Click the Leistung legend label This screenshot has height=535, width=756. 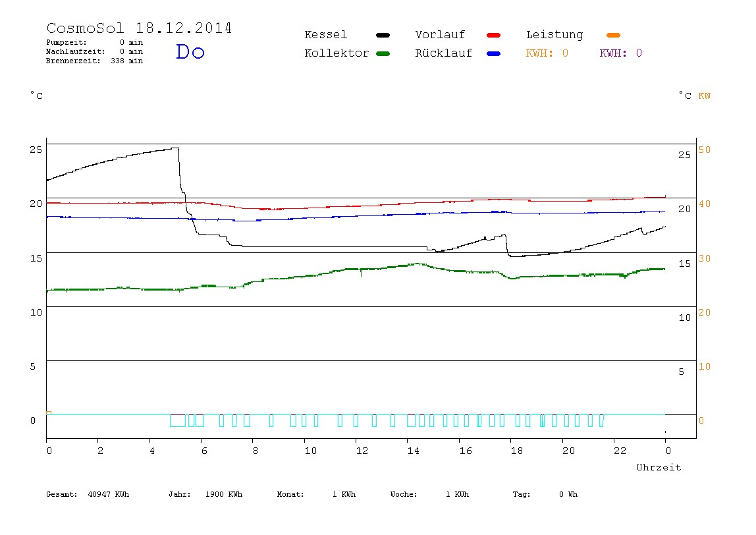554,35
